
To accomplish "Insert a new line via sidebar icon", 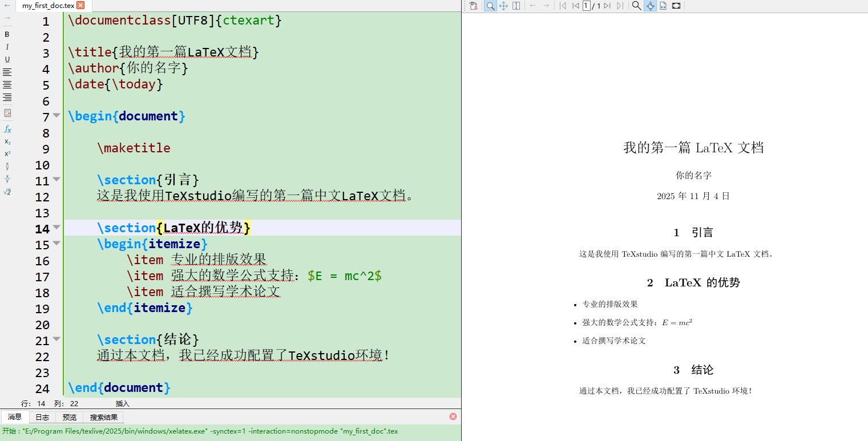I will click(x=7, y=113).
